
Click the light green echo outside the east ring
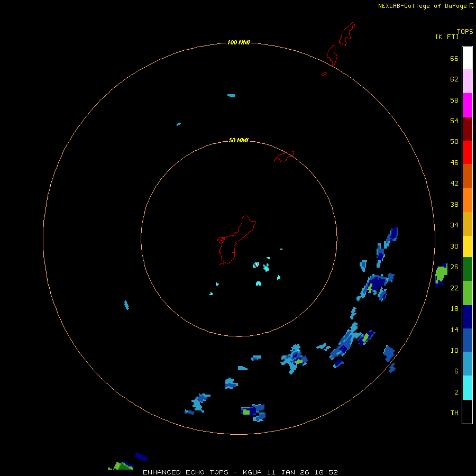pos(441,273)
